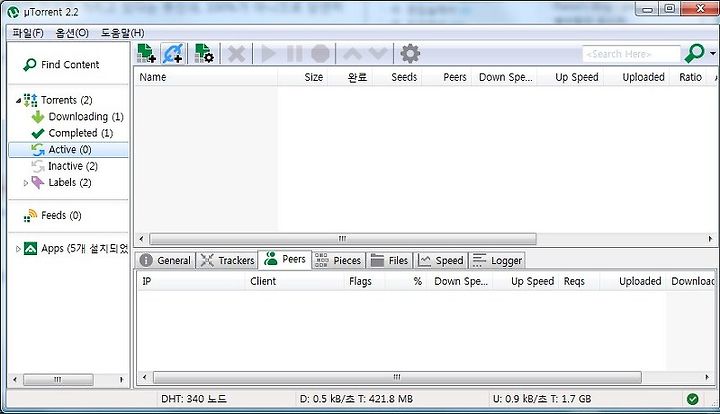720x414 pixels.
Task: Select the Apps entry in the sidebar
Action: [x=76, y=249]
